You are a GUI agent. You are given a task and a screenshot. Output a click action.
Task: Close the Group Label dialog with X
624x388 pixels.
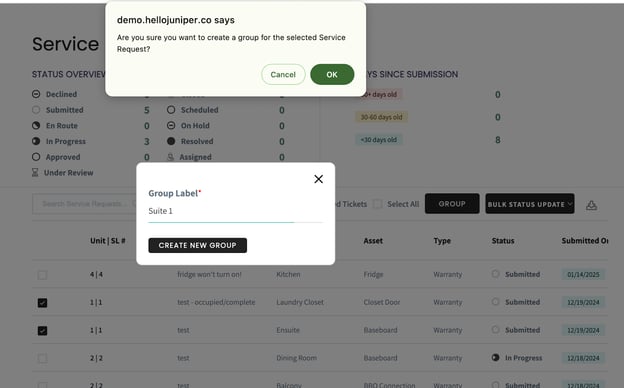point(318,179)
